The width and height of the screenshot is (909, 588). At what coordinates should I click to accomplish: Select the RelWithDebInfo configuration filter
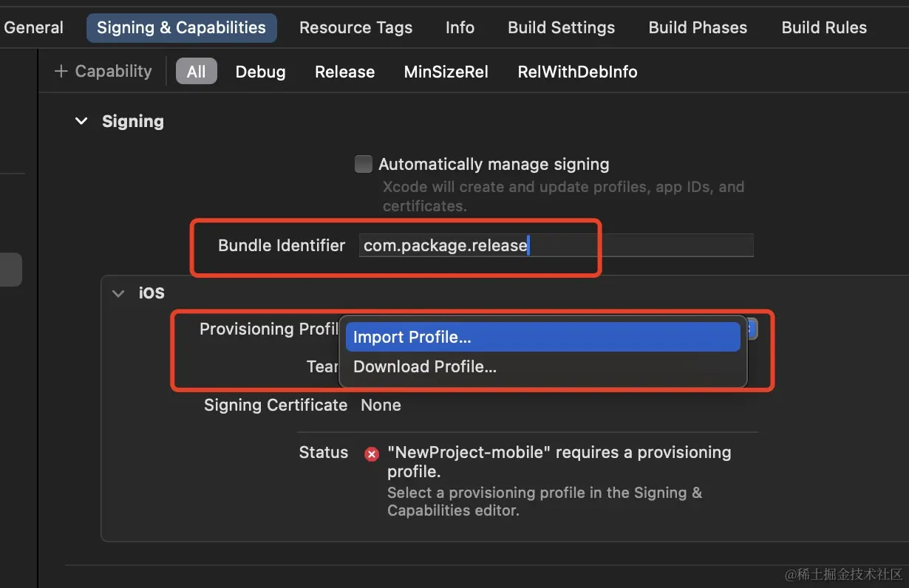coord(577,72)
